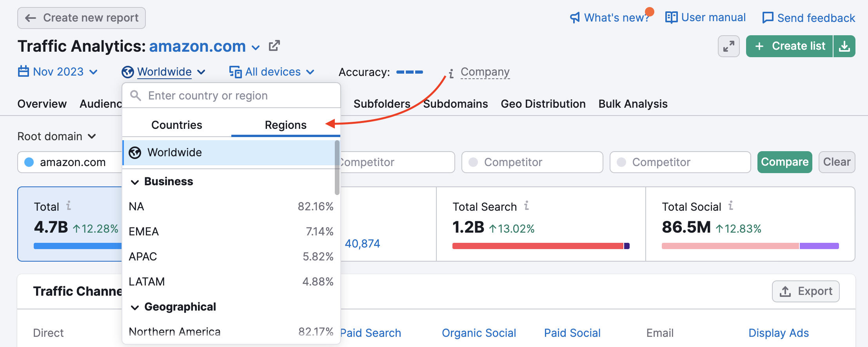Select the Direct traffic channel

click(48, 333)
